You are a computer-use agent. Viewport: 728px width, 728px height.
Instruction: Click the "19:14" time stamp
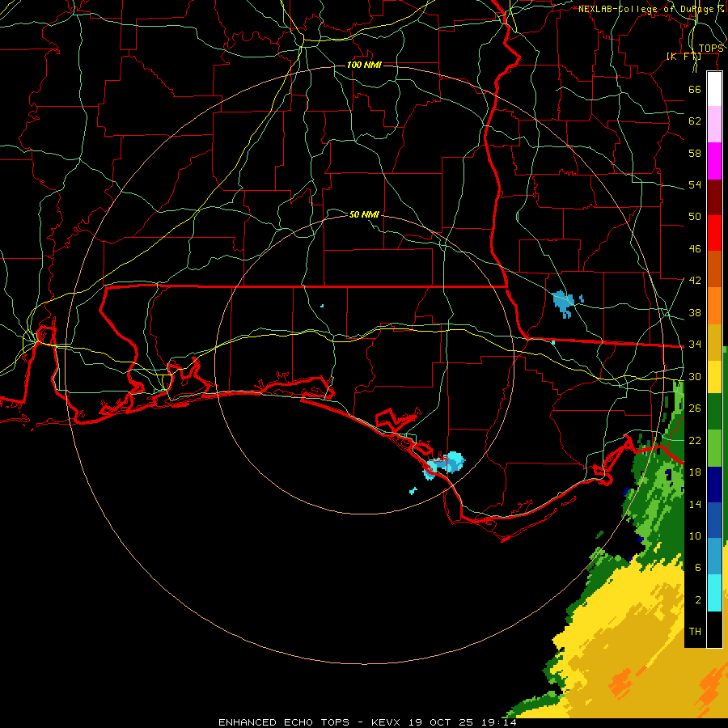497,722
